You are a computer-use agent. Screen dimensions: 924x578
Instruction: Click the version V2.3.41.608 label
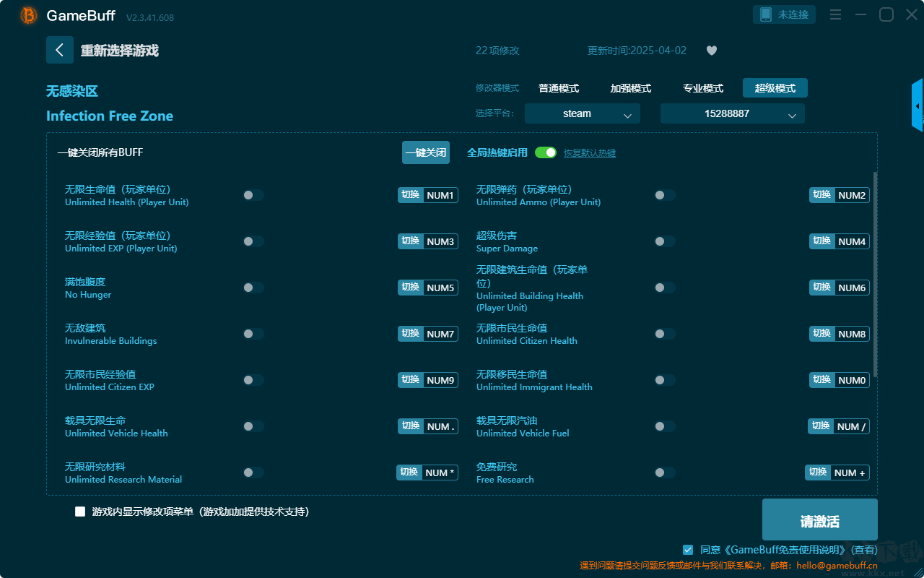(150, 17)
